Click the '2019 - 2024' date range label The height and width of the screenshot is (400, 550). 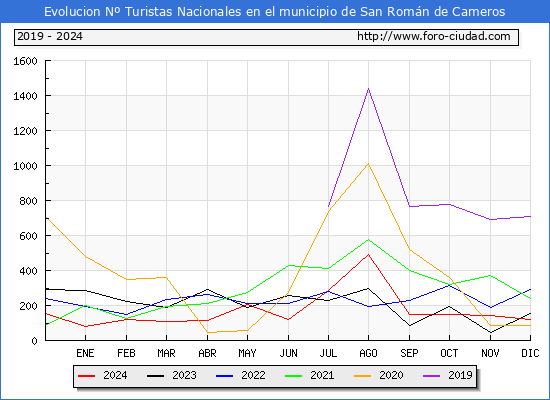point(50,36)
